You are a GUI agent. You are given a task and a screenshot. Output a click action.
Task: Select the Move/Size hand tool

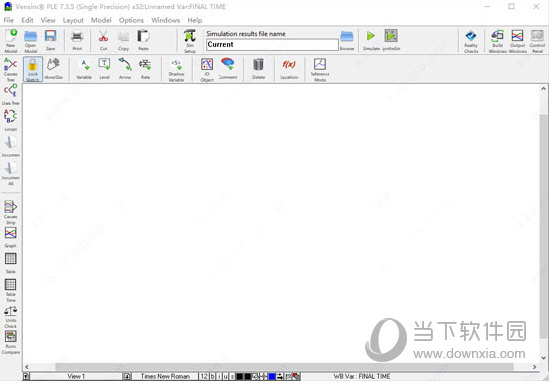click(53, 69)
